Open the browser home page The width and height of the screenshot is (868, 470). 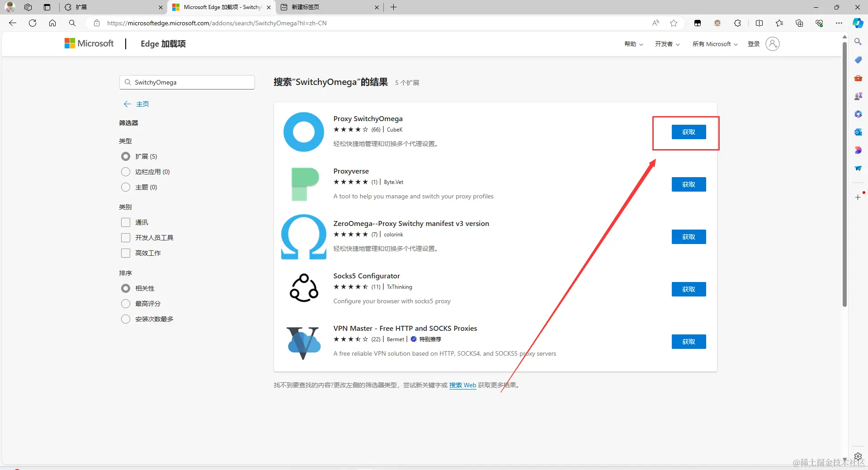click(52, 23)
